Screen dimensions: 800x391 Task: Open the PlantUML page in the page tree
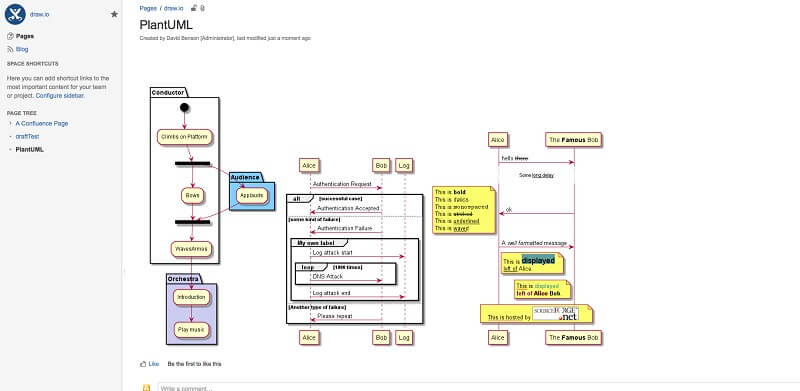[30, 150]
